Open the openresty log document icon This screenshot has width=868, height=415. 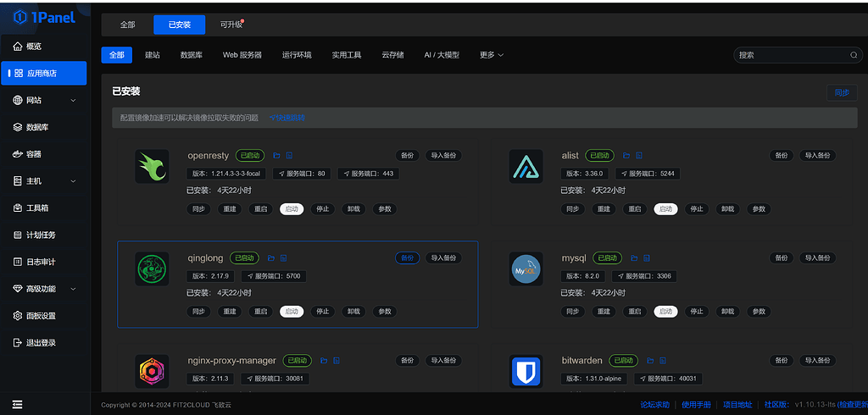tap(289, 156)
